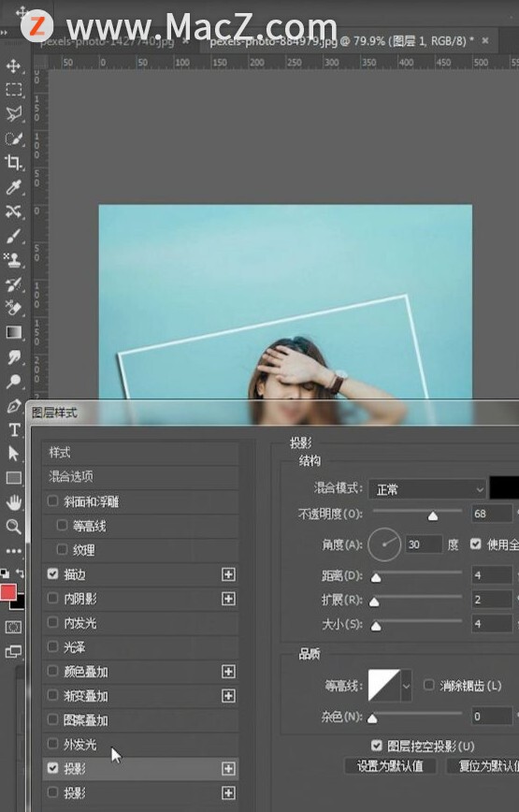Viewport: 519px width, 812px height.
Task: Uncheck the 描边 effect checkbox
Action: tap(52, 573)
